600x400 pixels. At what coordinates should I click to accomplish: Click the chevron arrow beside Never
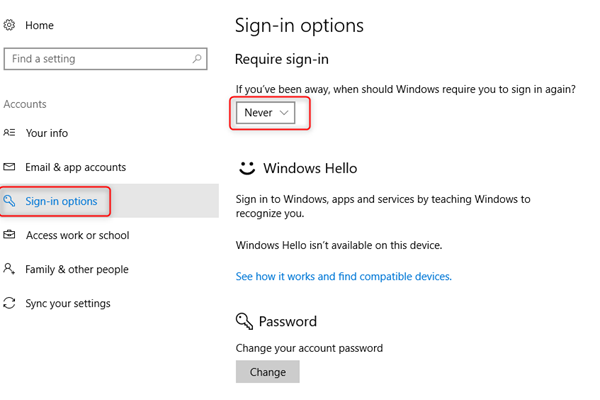click(284, 113)
